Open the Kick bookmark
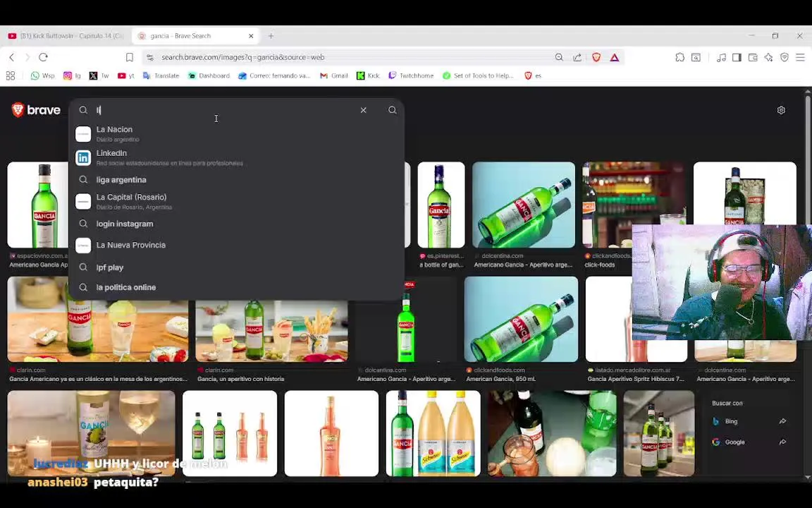 point(368,75)
